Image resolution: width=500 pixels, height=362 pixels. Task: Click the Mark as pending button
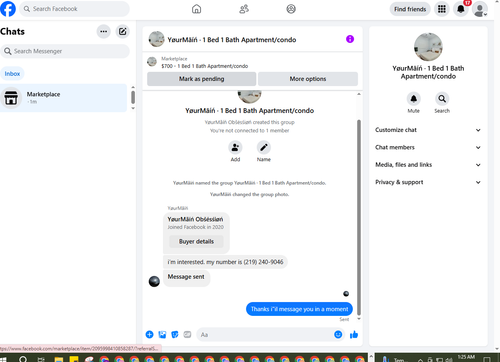click(x=201, y=79)
